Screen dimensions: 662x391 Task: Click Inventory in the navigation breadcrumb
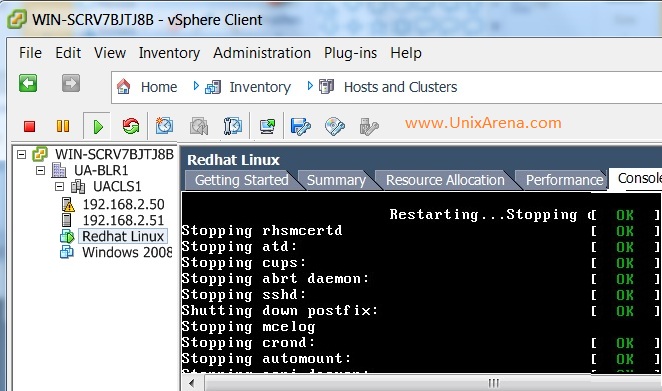coord(260,87)
